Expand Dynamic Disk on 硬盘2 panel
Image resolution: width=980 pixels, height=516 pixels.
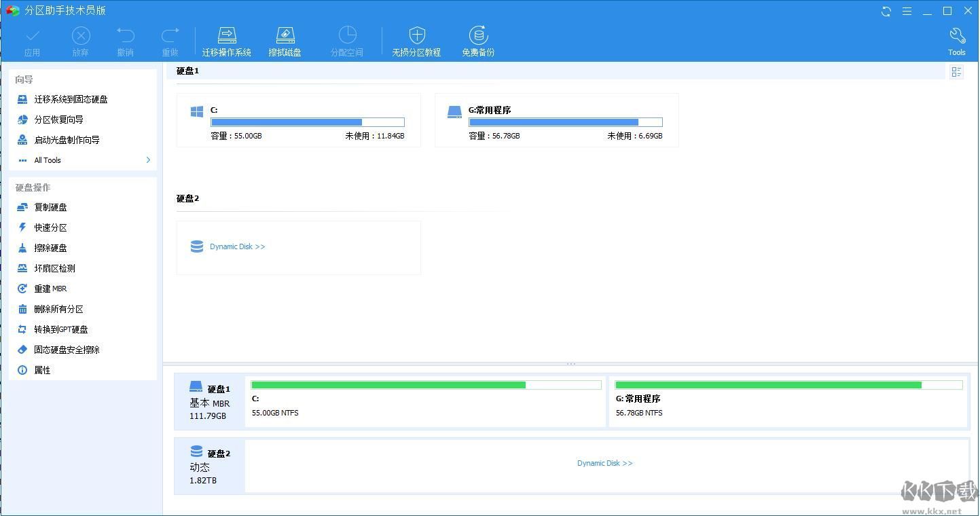click(236, 246)
